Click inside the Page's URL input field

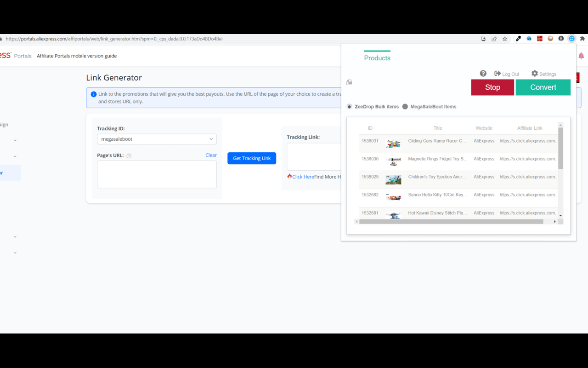(x=157, y=174)
